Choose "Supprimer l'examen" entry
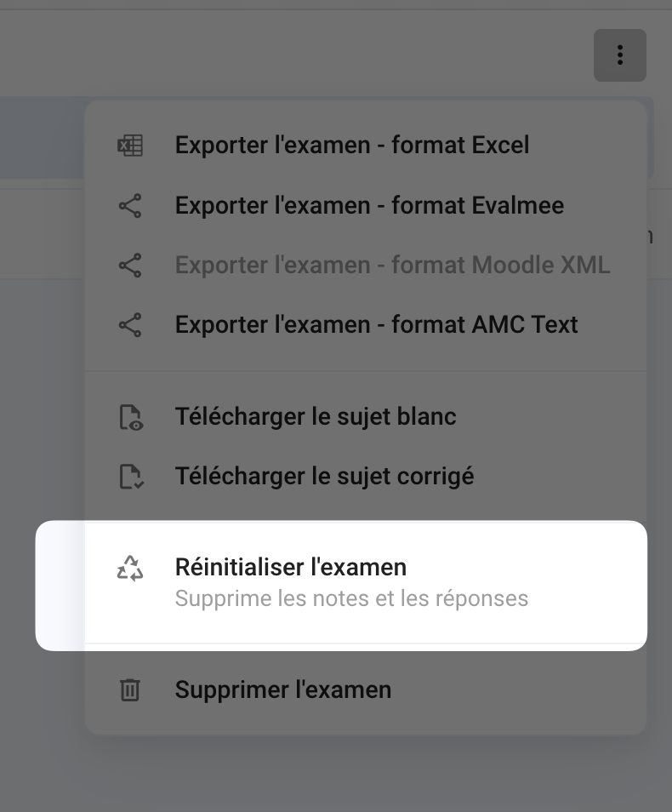 point(283,689)
